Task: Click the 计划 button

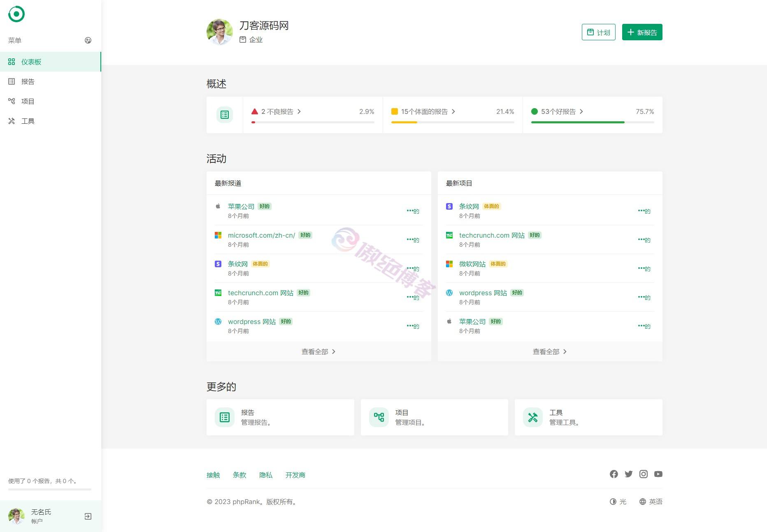Action: (599, 32)
